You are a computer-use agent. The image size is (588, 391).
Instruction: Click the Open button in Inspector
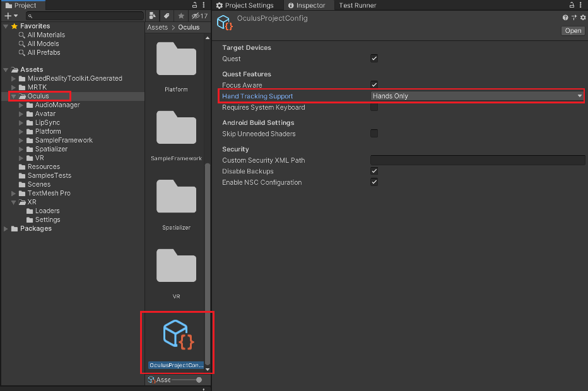click(x=573, y=31)
